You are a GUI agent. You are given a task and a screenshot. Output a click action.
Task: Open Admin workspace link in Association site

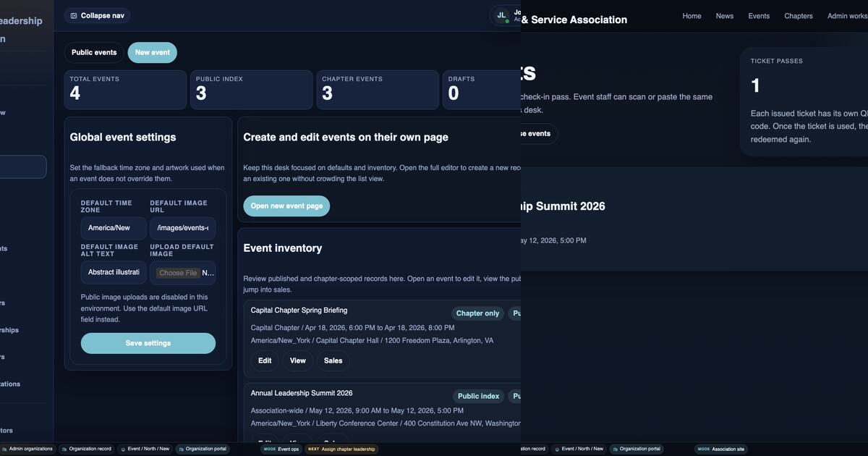click(848, 16)
